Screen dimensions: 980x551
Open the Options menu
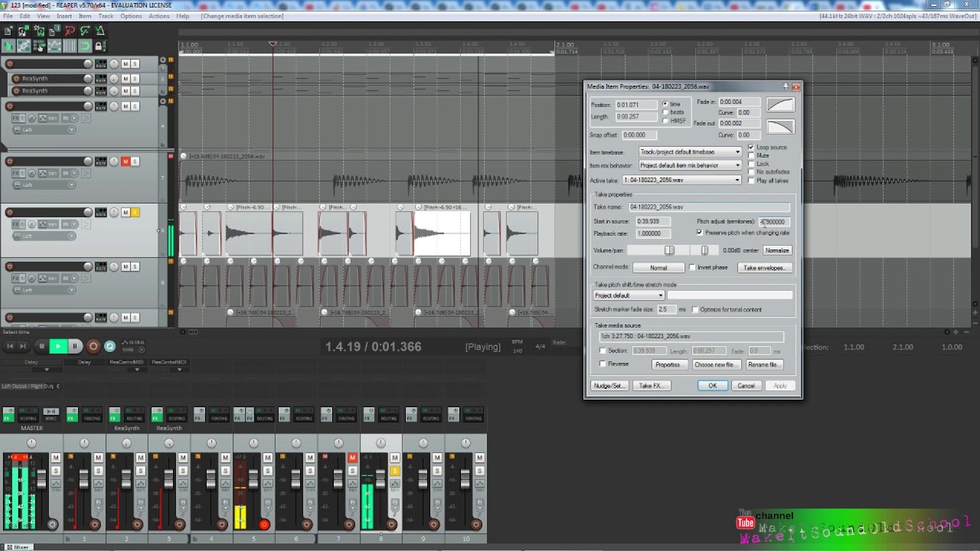click(x=131, y=16)
